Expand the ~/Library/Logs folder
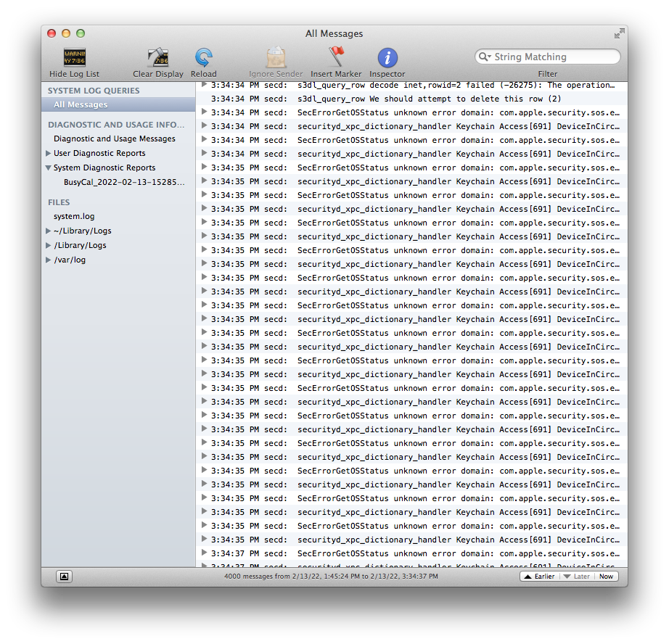 click(48, 231)
